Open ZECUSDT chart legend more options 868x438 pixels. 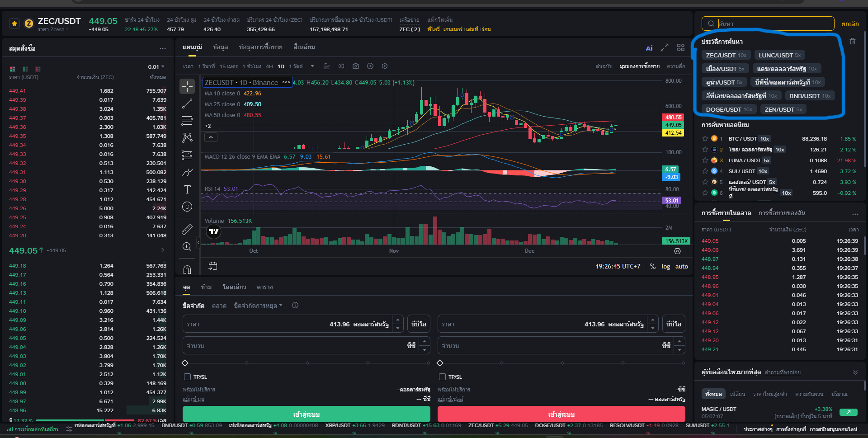tap(286, 83)
